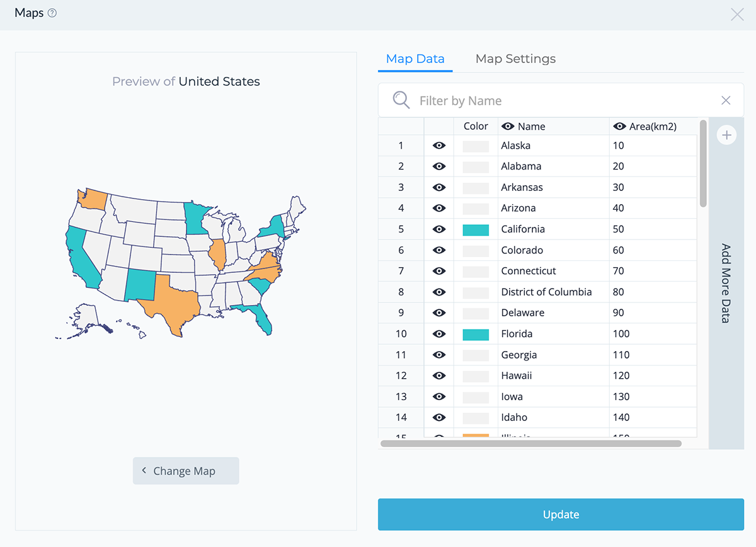756x547 pixels.
Task: Click the help icon beside Maps title
Action: 52,13
